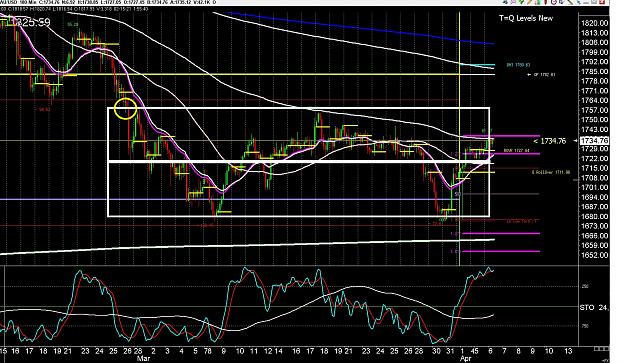
Task: Click the 1743.00 price axis label
Action: 595,130
